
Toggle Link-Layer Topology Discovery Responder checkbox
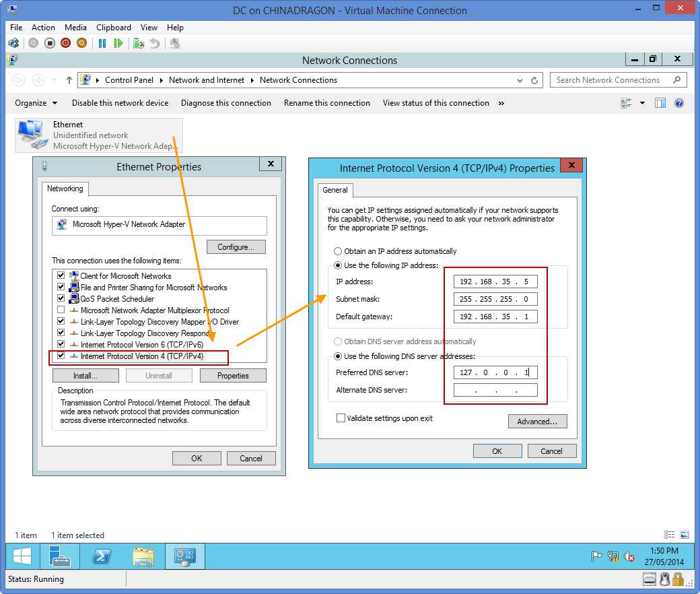61,333
